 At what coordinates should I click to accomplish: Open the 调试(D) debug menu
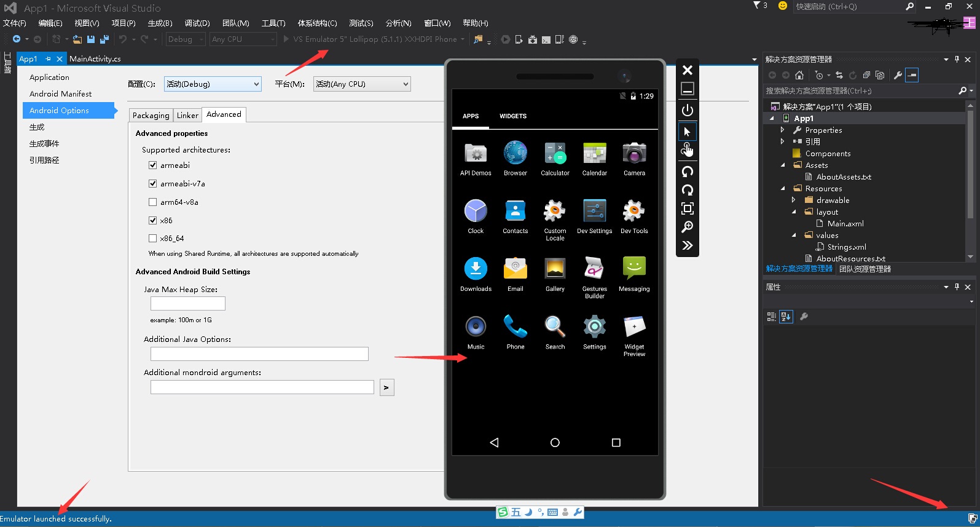pyautogui.click(x=197, y=23)
